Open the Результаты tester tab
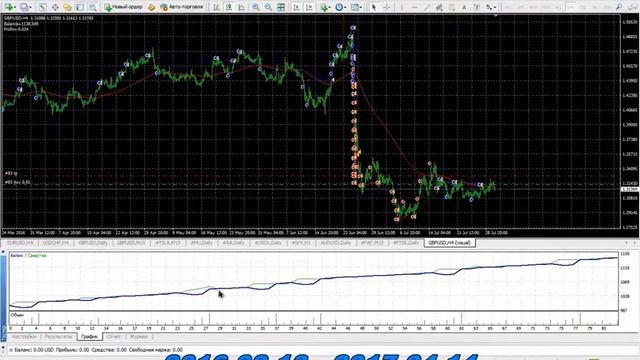The height and width of the screenshot is (360, 640). [x=58, y=337]
